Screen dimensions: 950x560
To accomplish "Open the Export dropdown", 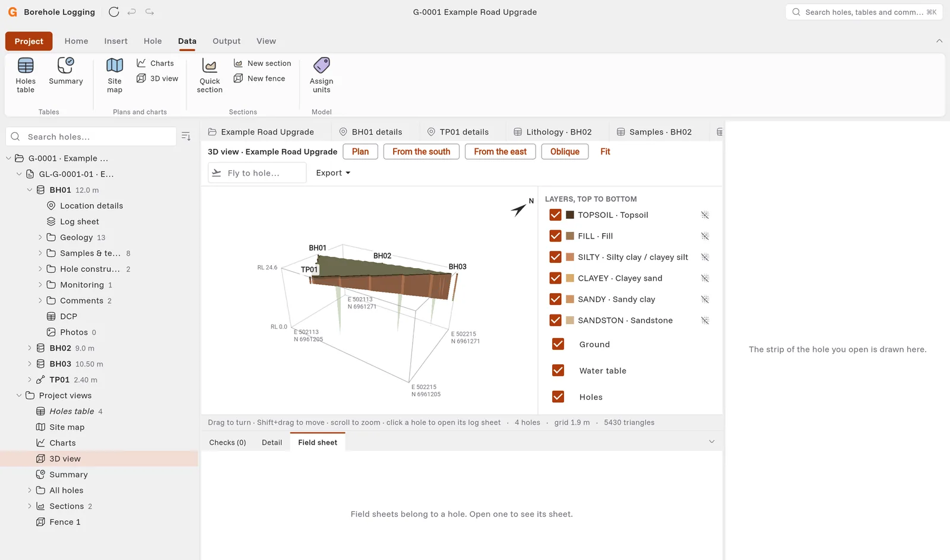I will (x=333, y=173).
